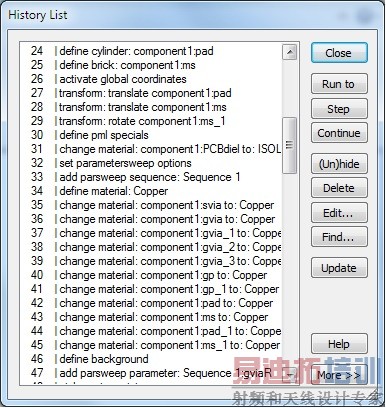
Task: Select history entry 24 define cylinder
Action: (x=151, y=51)
